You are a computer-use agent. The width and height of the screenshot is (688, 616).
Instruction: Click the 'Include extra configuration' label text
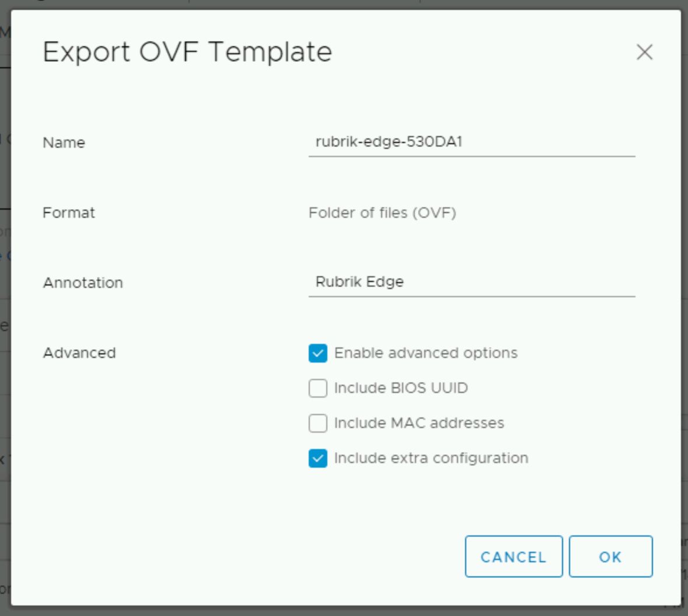click(431, 458)
